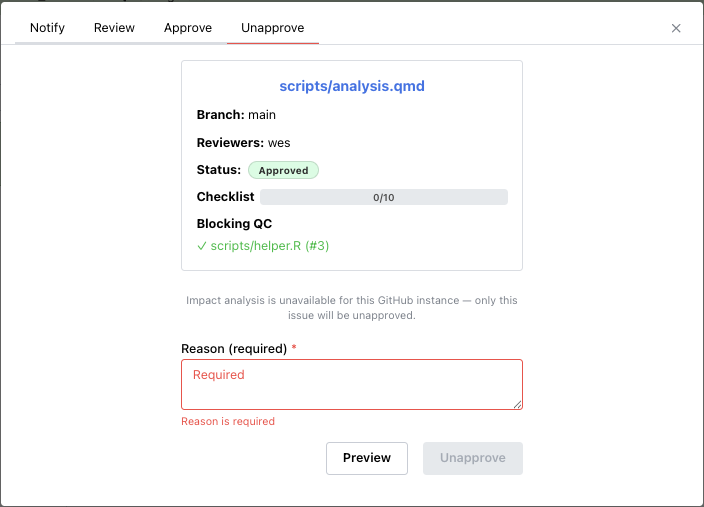This screenshot has width=704, height=507.
Task: Click the Branch main text
Action: point(236,115)
